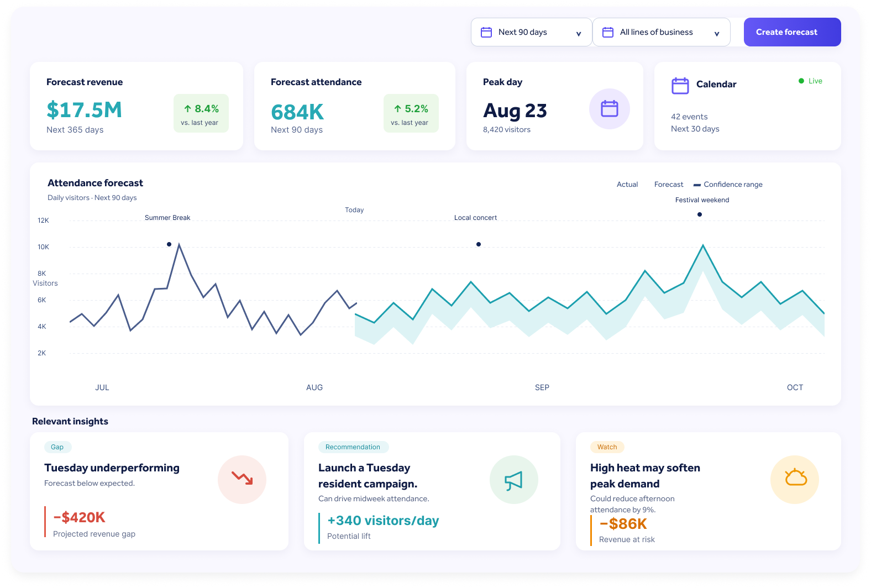The width and height of the screenshot is (871, 588).
Task: Click the Local concert marker dot
Action: 479,244
